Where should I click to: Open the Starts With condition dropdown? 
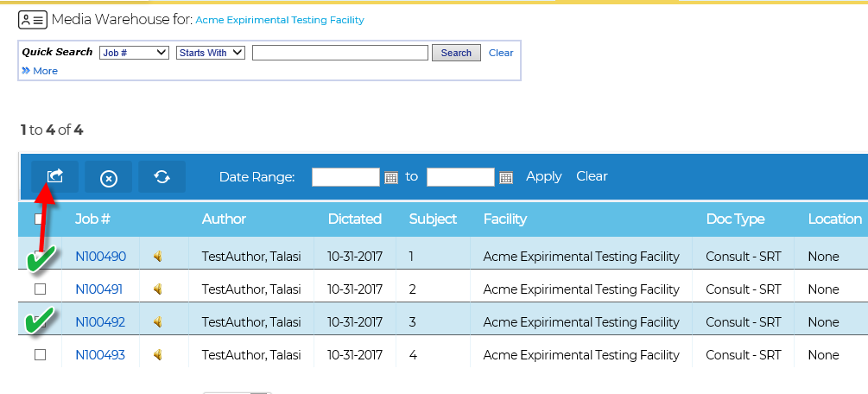(x=211, y=53)
